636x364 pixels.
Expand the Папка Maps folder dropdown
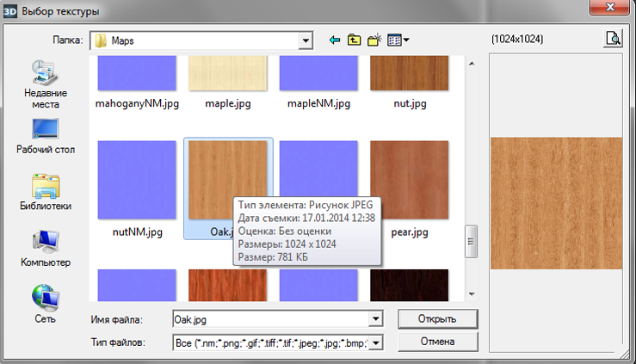pos(306,40)
